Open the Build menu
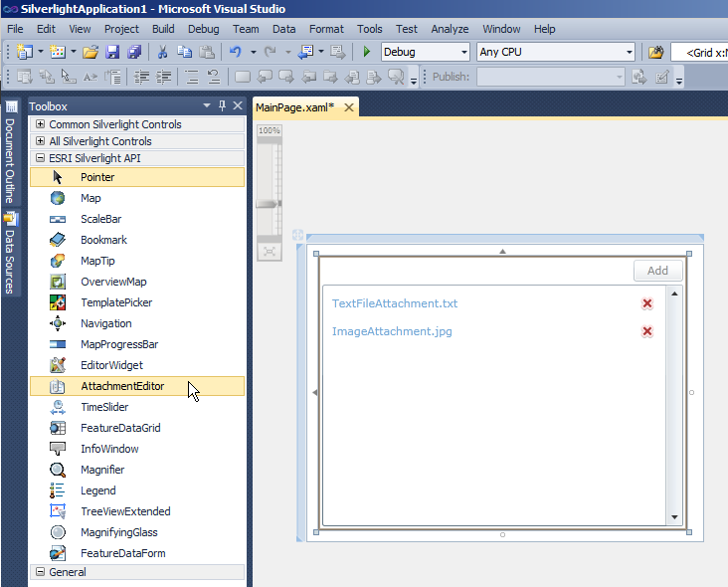 (x=163, y=29)
